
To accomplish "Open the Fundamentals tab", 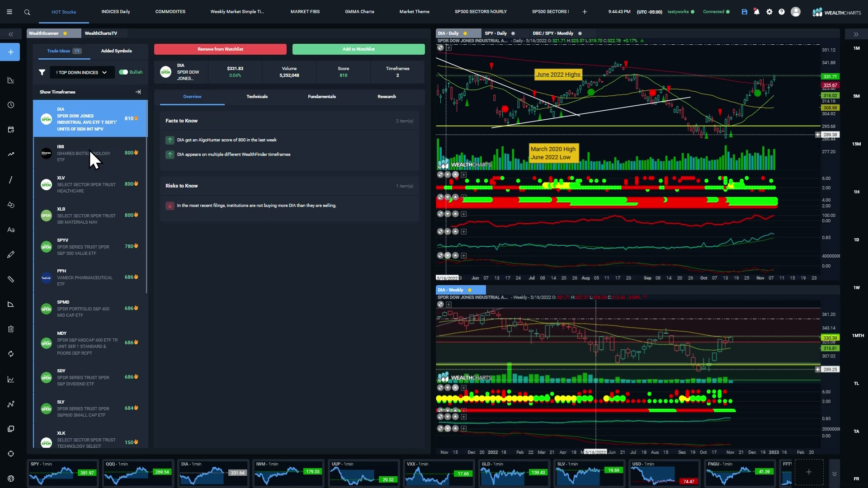I will tap(322, 97).
